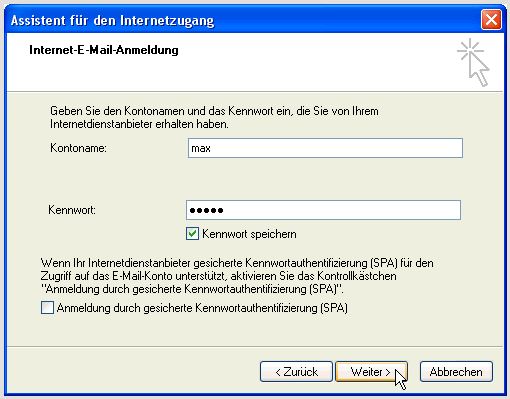Viewport: 510px width, 399px height.
Task: Cancel the wizard via Abbrechen
Action: pyautogui.click(x=456, y=371)
